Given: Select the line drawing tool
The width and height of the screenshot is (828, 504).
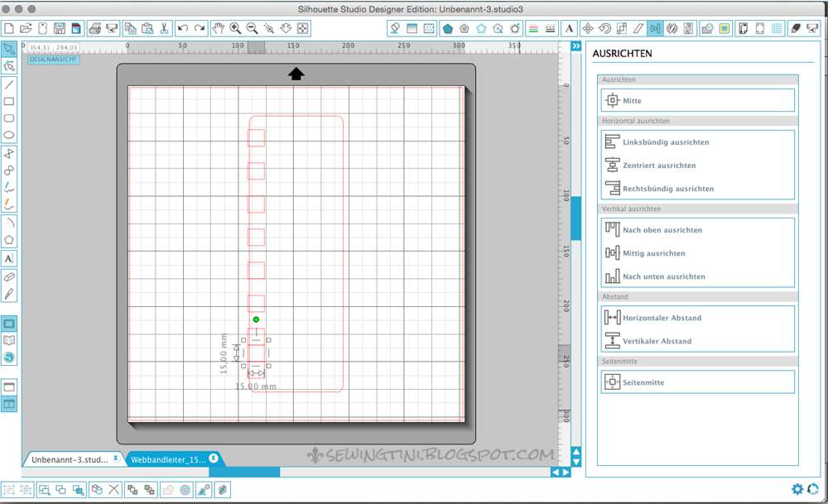Looking at the screenshot, I should [x=9, y=84].
